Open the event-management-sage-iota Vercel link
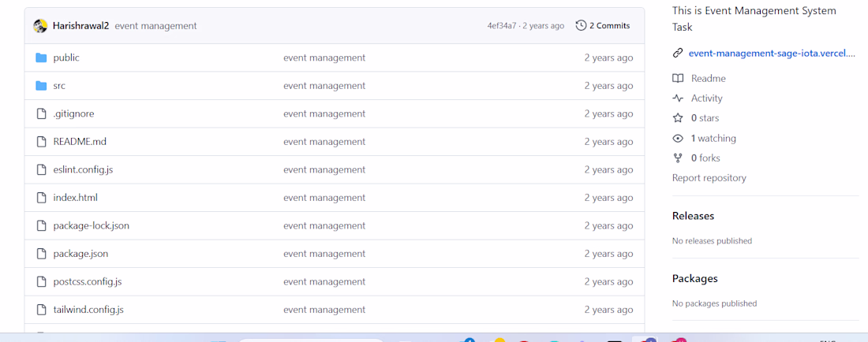 coord(772,54)
